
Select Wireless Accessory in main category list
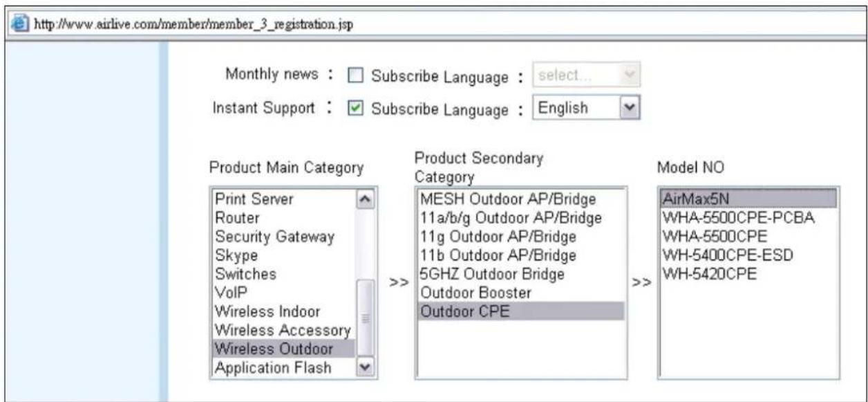[x=284, y=330]
